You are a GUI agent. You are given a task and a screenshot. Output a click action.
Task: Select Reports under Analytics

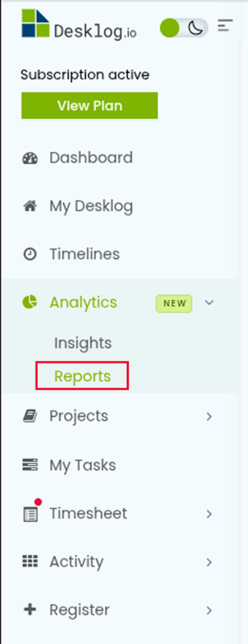click(82, 376)
